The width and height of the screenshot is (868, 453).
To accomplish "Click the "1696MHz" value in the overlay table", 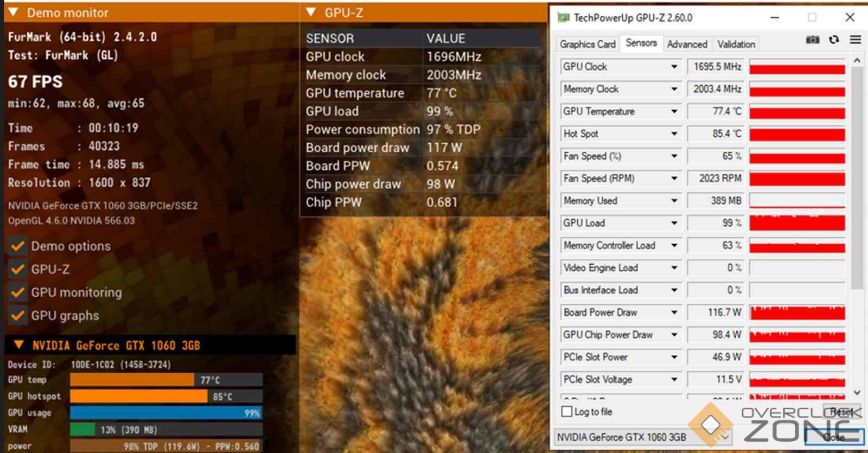I will 454,57.
